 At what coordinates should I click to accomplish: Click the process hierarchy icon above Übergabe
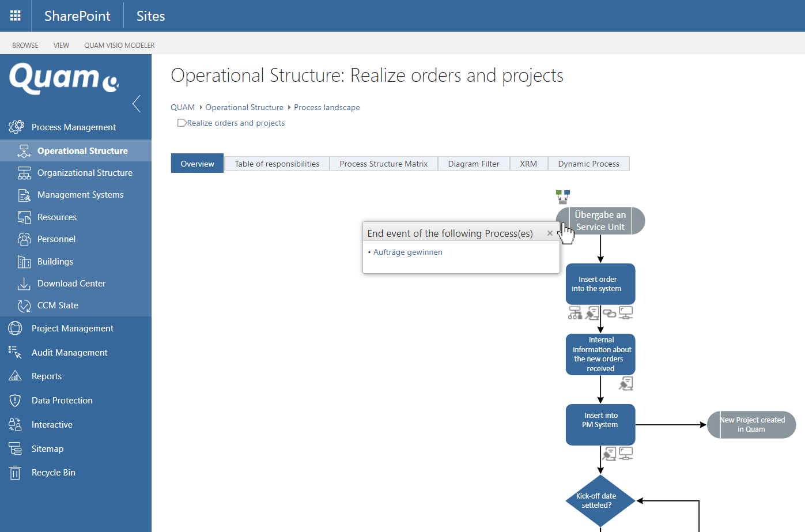tap(563, 197)
